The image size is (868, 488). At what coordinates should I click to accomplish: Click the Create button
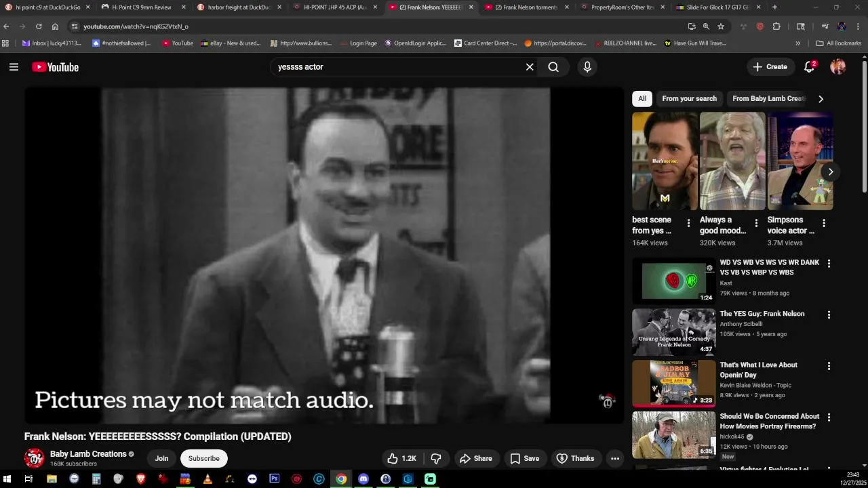[770, 67]
